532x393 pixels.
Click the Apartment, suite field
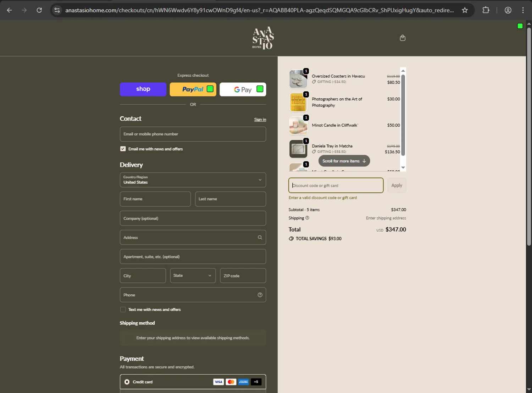193,257
